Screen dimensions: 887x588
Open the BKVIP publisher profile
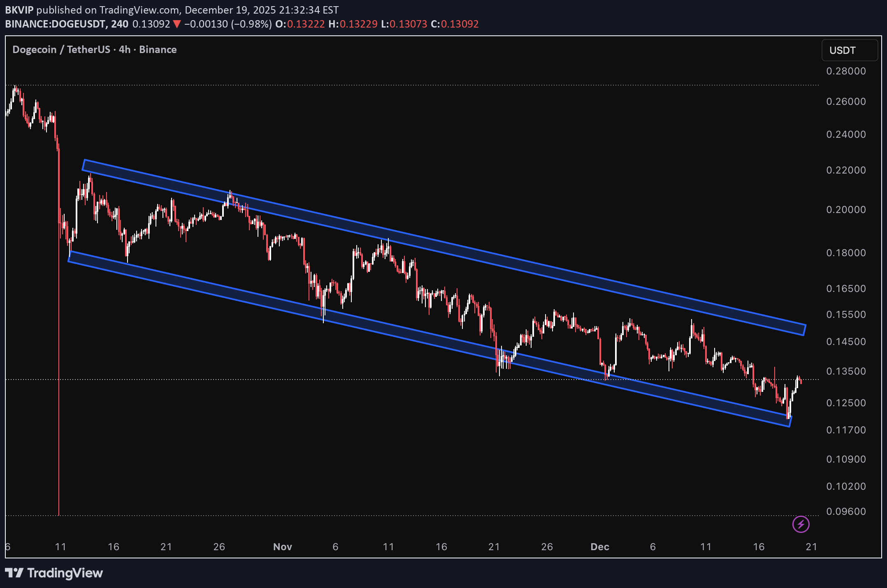tap(19, 10)
